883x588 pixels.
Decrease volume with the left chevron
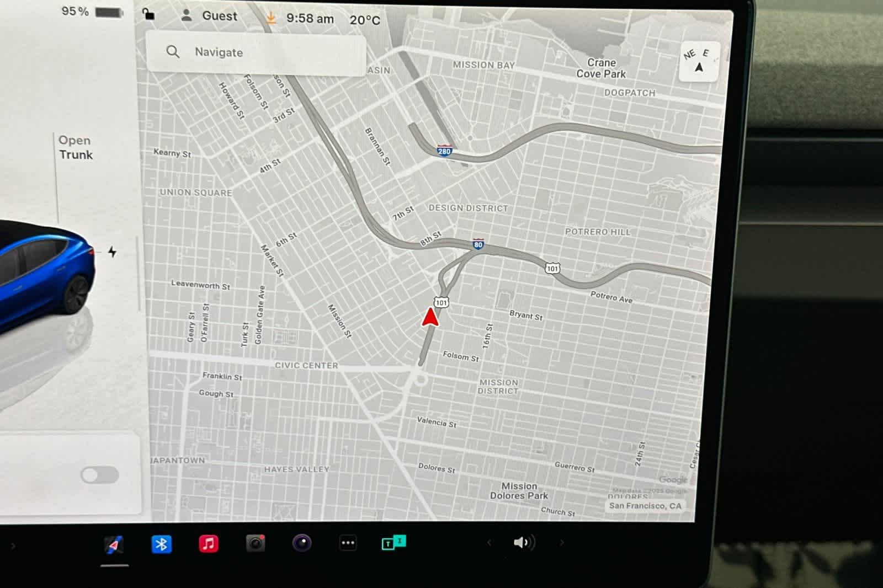(489, 543)
